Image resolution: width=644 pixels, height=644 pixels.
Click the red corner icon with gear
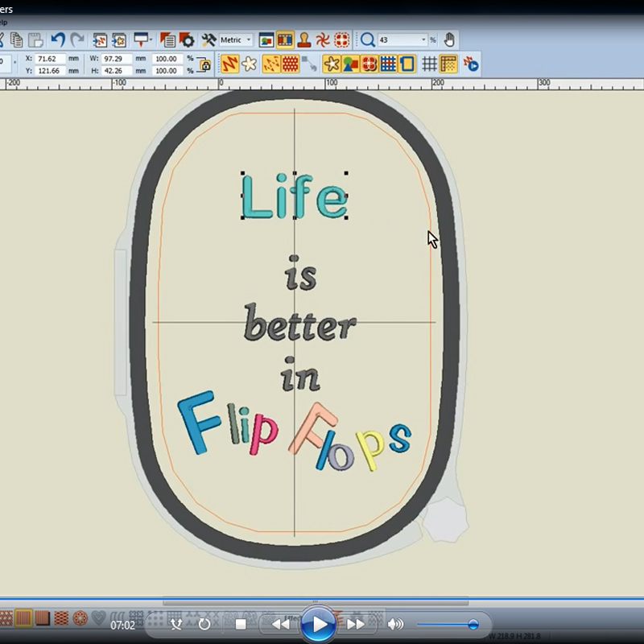point(187,39)
